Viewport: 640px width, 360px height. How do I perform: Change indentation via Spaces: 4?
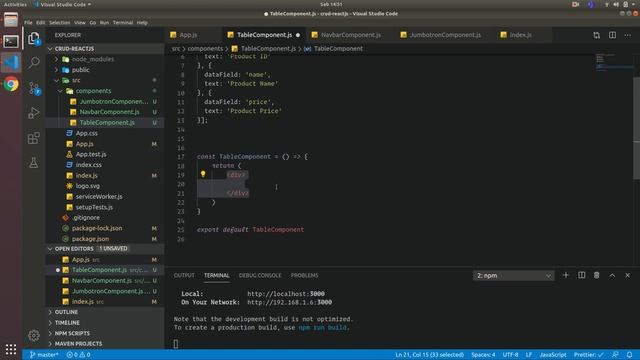pos(483,355)
